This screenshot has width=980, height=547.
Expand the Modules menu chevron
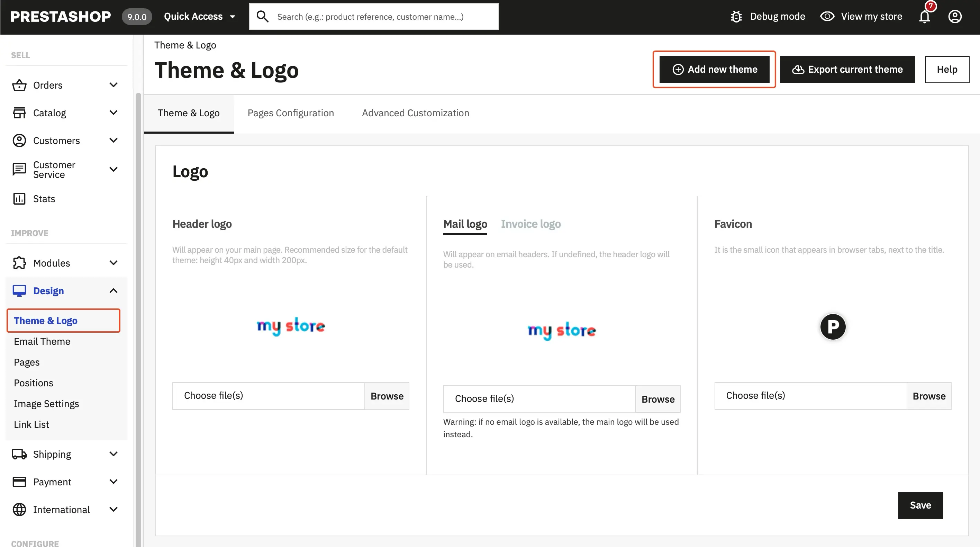114,263
